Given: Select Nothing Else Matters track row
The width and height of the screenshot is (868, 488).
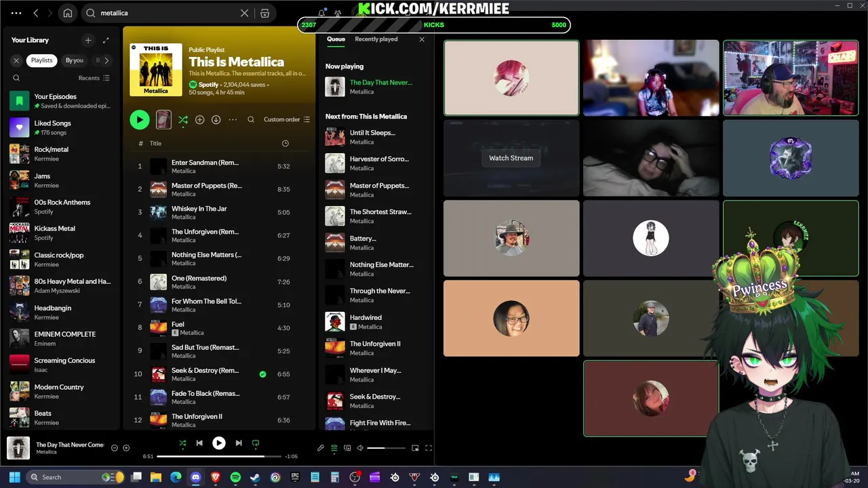Looking at the screenshot, I should [x=219, y=258].
